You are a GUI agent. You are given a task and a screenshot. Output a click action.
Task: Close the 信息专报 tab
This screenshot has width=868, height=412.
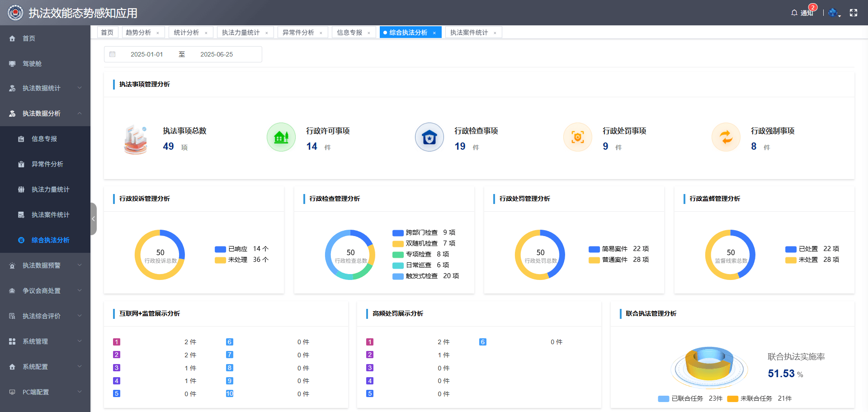click(x=369, y=32)
